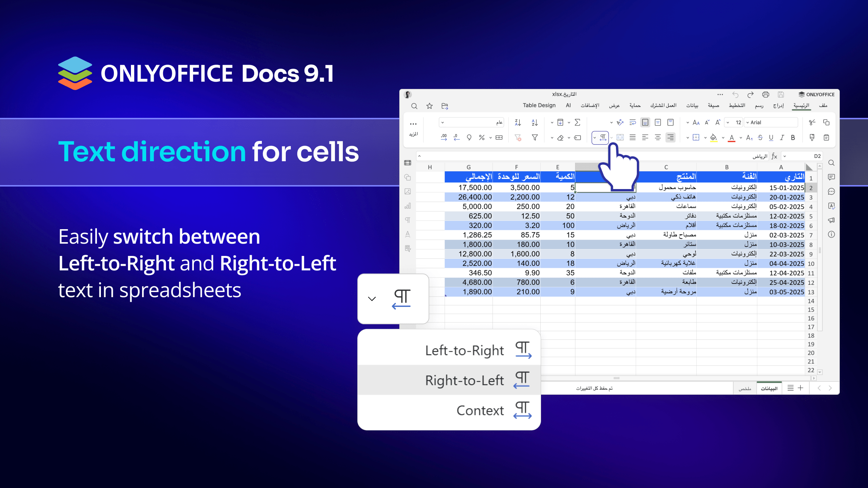
Task: Click the Filter funnel icon
Action: (535, 137)
